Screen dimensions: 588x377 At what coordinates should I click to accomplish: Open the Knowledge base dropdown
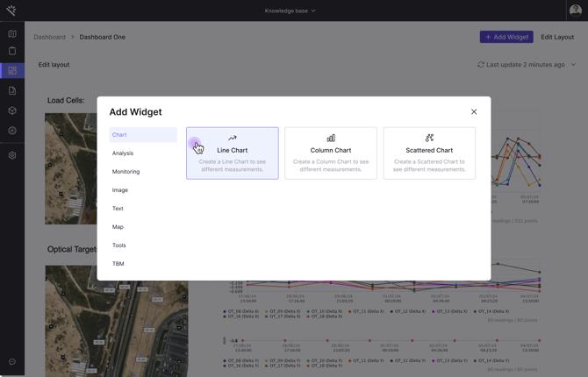290,11
